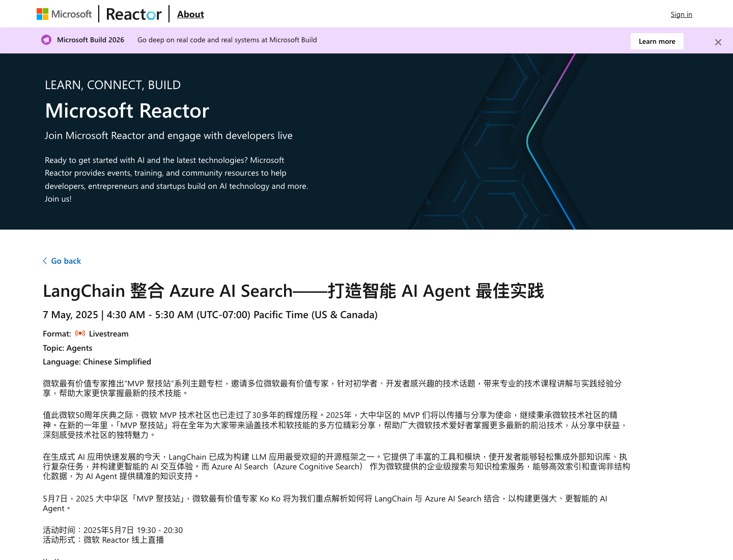Click the Microsoft logo
Image resolution: width=733 pixels, height=560 pixels.
coord(64,14)
